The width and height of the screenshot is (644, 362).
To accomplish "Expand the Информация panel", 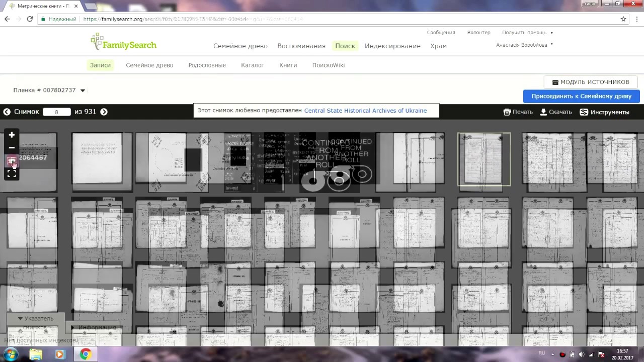I will point(94,327).
